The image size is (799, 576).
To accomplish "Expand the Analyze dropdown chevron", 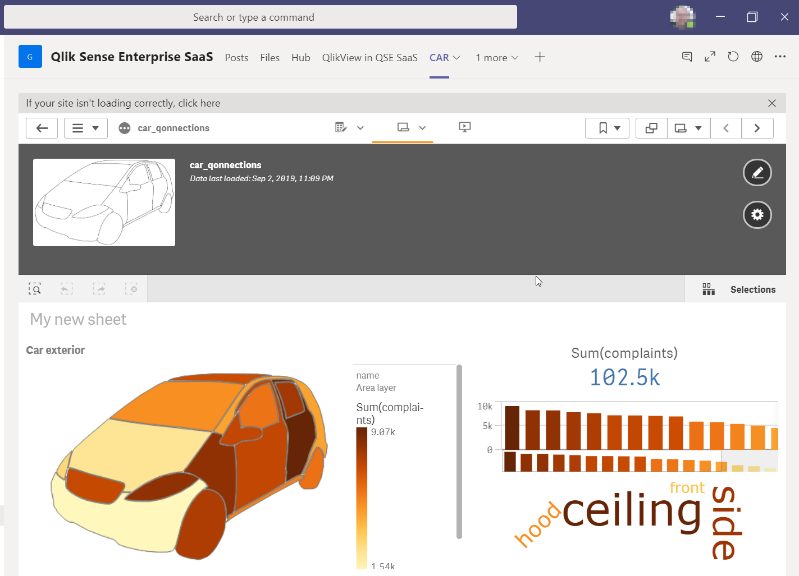I will pos(422,128).
